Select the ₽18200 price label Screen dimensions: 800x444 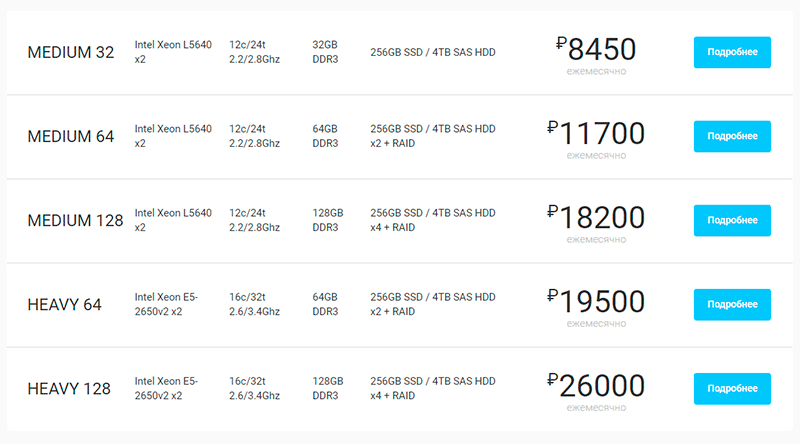[x=596, y=218]
